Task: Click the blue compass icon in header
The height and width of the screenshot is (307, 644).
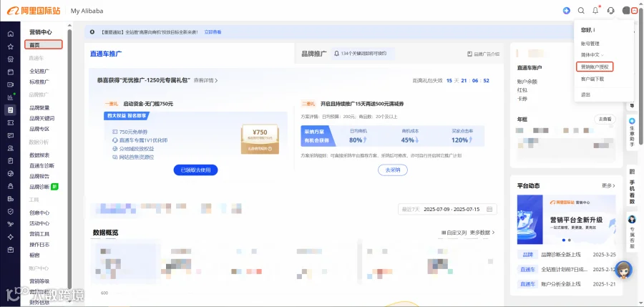Action: pos(567,11)
